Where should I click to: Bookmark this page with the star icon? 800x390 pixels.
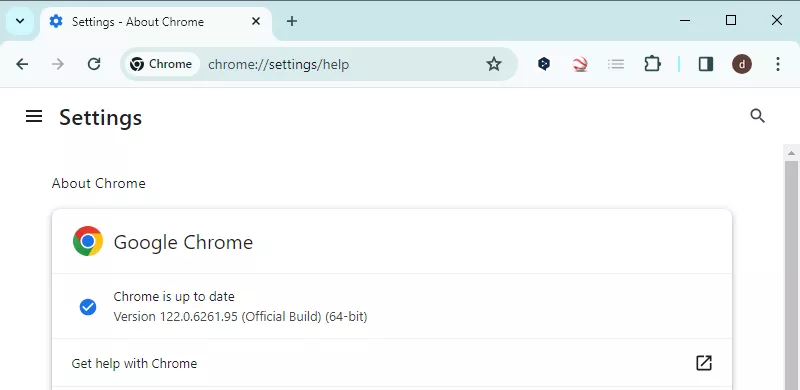pyautogui.click(x=493, y=64)
